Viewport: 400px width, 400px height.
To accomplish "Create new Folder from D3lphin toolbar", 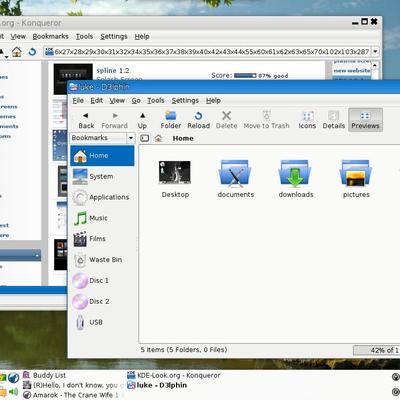I will click(x=171, y=120).
